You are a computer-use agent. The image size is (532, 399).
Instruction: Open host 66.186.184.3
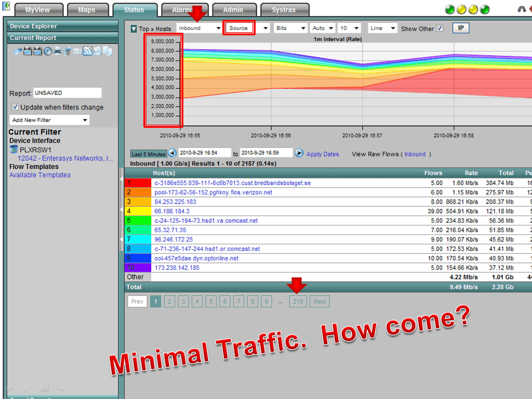(x=172, y=211)
